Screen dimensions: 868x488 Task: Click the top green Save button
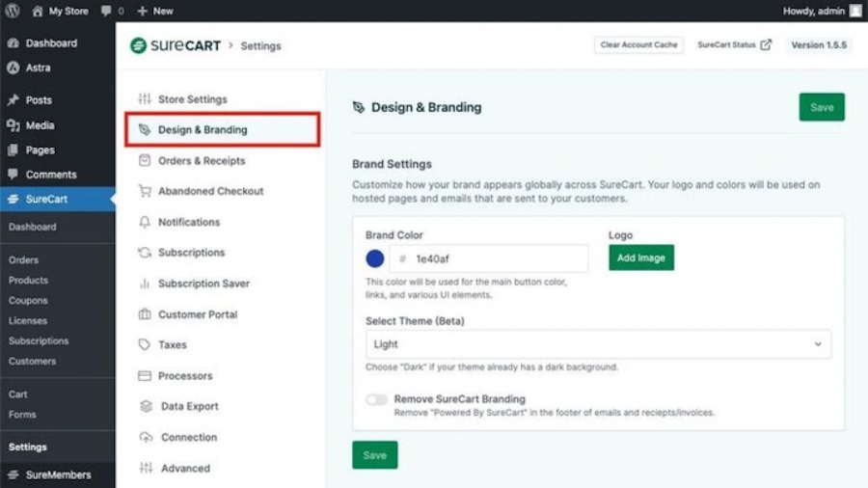pos(822,107)
